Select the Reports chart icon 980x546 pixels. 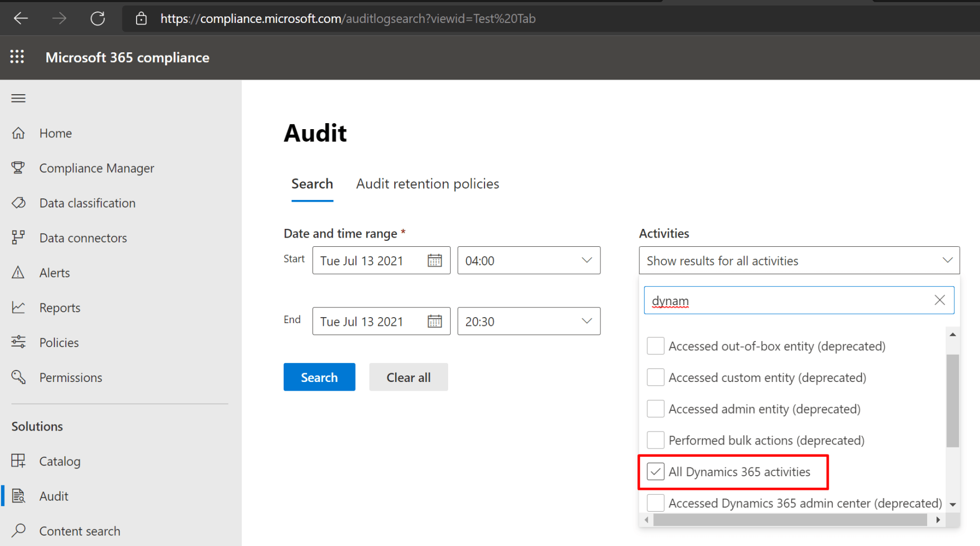pyautogui.click(x=19, y=307)
